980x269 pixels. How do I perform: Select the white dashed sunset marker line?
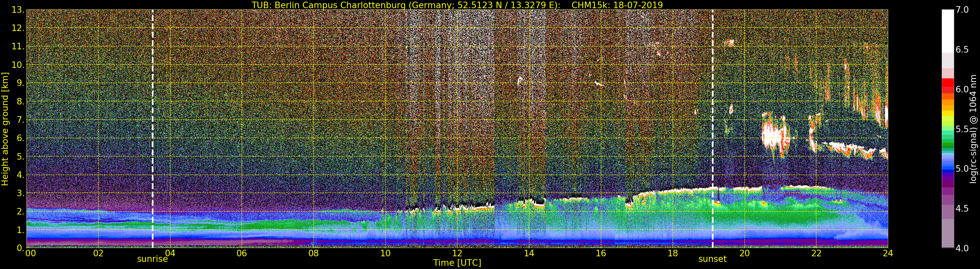pos(713,129)
